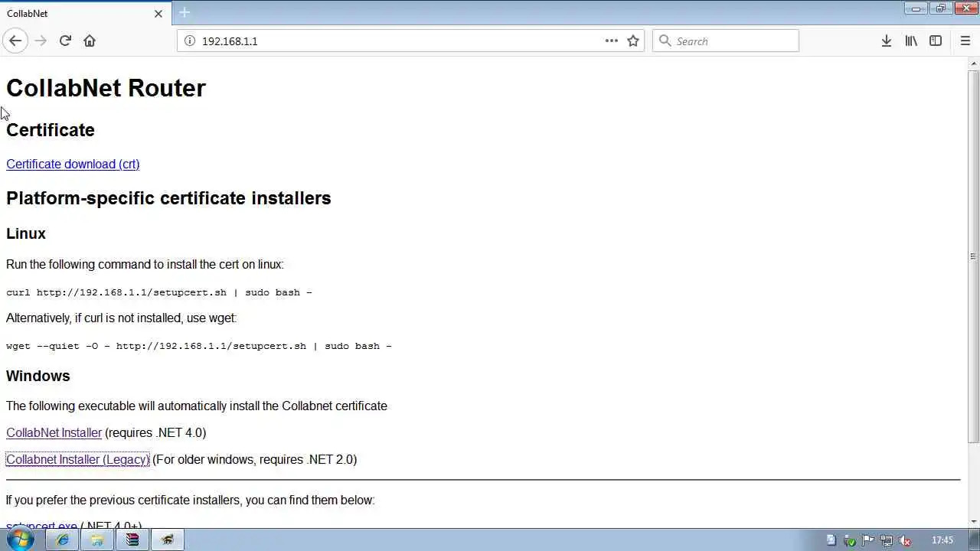
Task: Reload the current page
Action: [x=65, y=41]
